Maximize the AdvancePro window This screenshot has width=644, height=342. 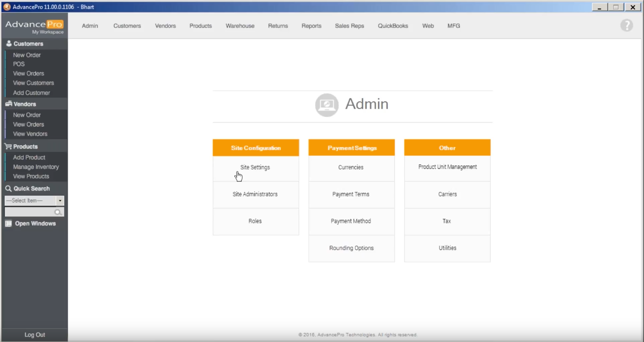pos(616,7)
